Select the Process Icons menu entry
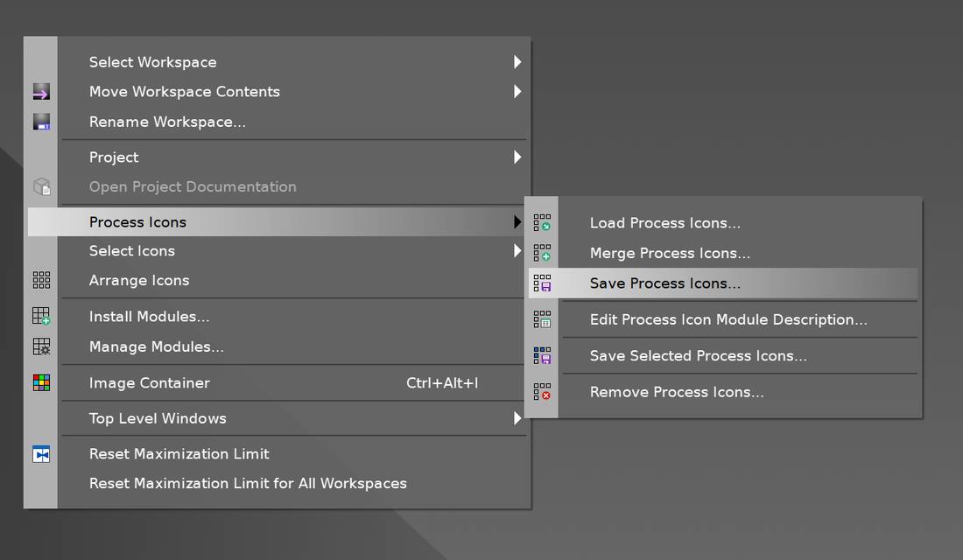Image resolution: width=963 pixels, height=560 pixels. point(277,221)
